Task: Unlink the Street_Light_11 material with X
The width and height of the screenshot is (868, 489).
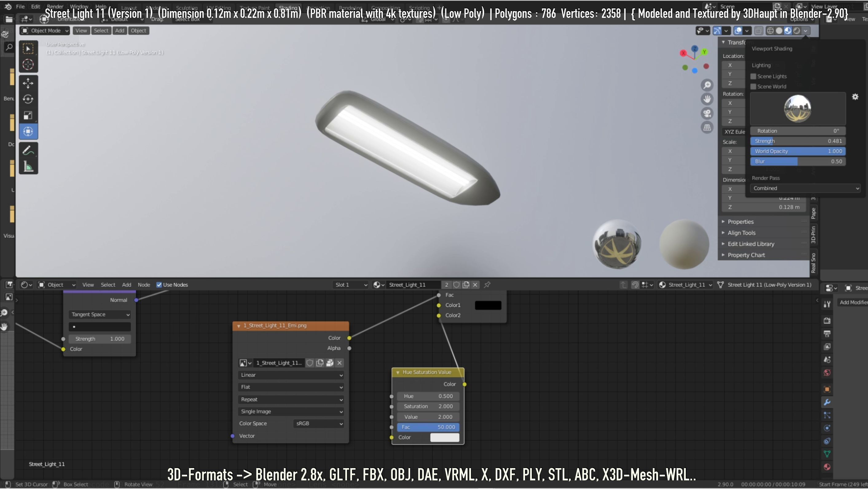Action: click(x=475, y=285)
